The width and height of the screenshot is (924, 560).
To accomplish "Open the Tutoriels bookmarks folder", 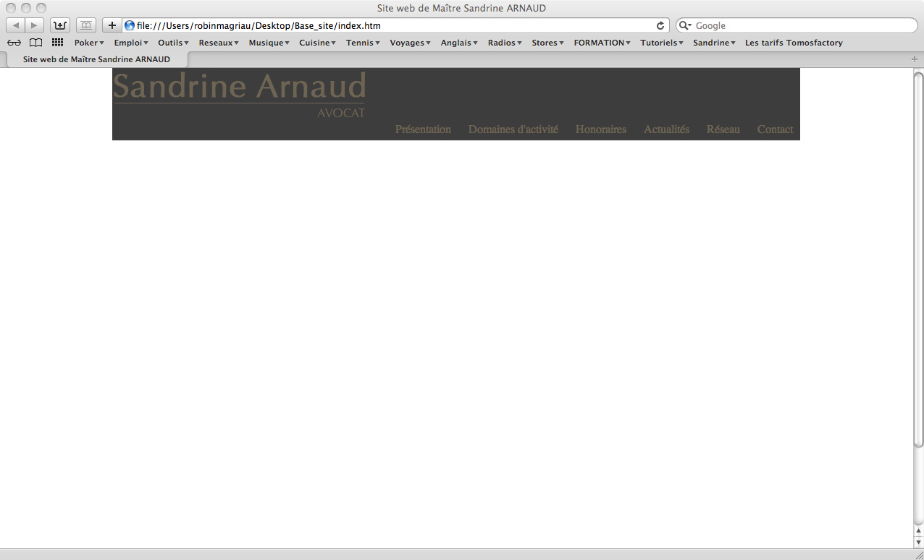I will (662, 43).
